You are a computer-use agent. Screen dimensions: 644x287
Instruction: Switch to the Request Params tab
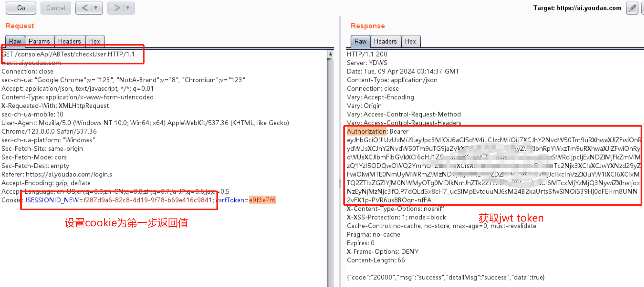click(39, 41)
